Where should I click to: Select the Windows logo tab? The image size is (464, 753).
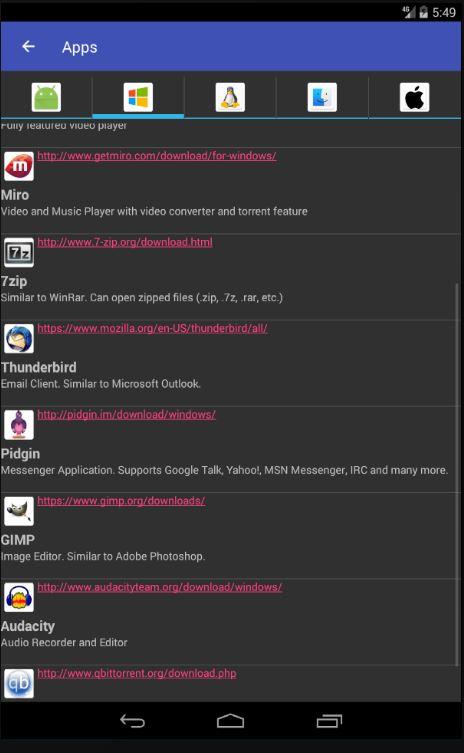pyautogui.click(x=138, y=97)
